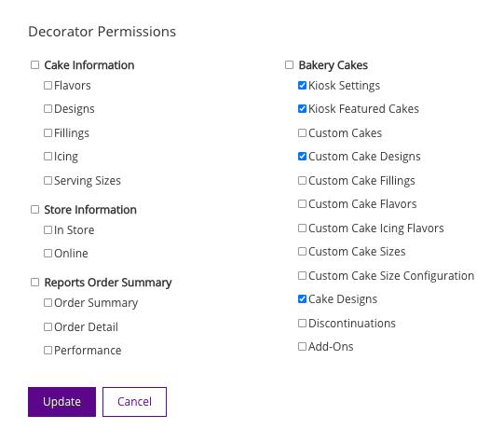Check the Discontinuations permission
504x429 pixels.
302,323
